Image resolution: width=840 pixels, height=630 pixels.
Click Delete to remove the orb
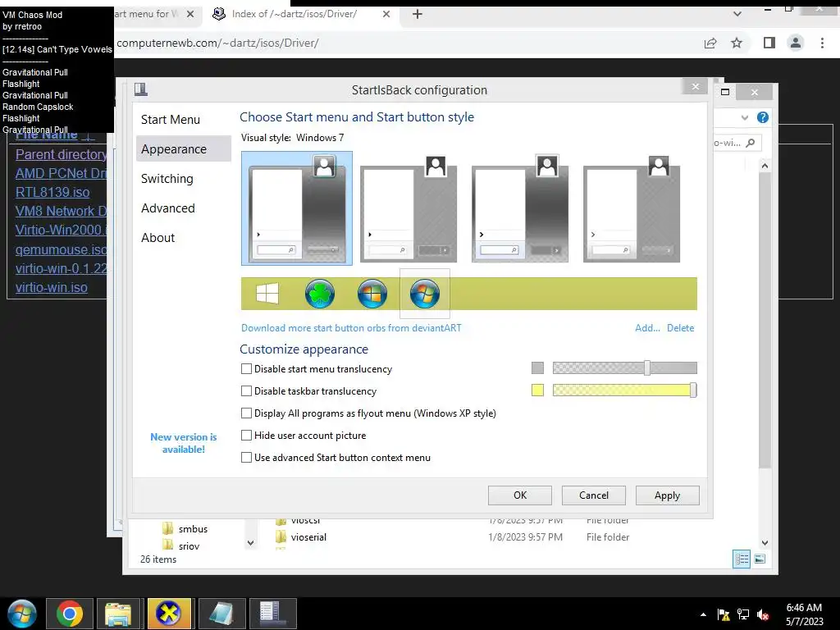coord(680,328)
